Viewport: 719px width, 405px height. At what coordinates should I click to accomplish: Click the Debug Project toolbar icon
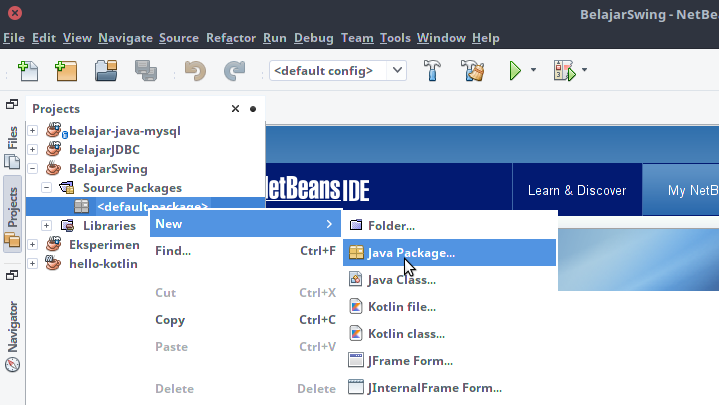point(564,71)
